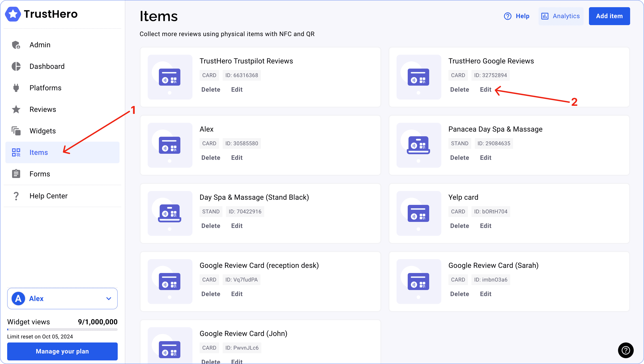This screenshot has width=644, height=364.
Task: Expand the Alex account dropdown
Action: 62,298
